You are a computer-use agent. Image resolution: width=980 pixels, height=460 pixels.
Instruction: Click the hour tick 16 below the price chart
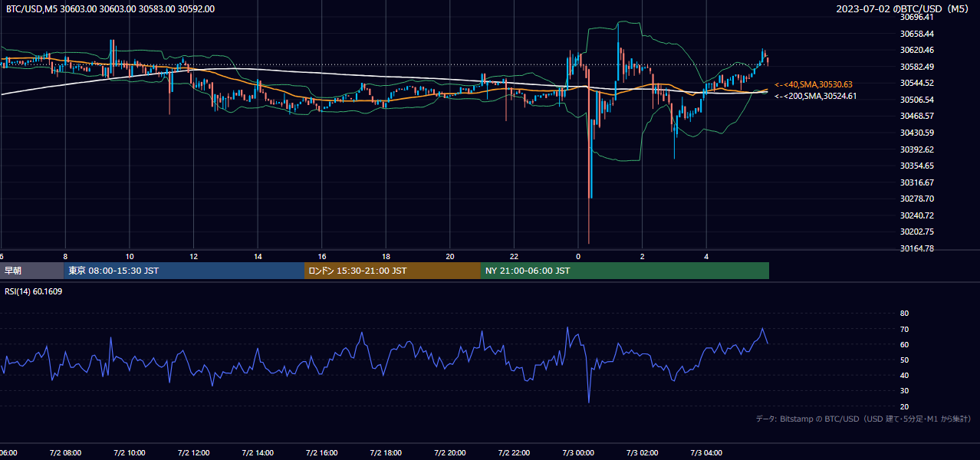coord(322,256)
